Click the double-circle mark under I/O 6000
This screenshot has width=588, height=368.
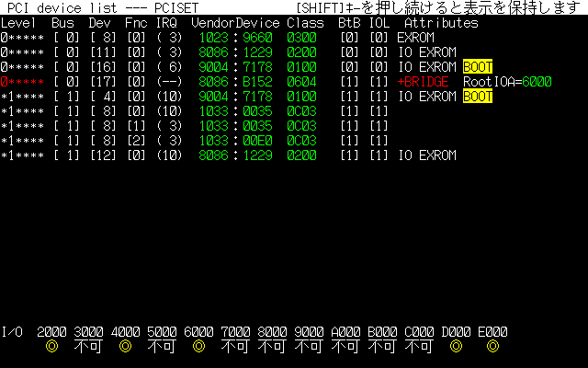coord(198,347)
